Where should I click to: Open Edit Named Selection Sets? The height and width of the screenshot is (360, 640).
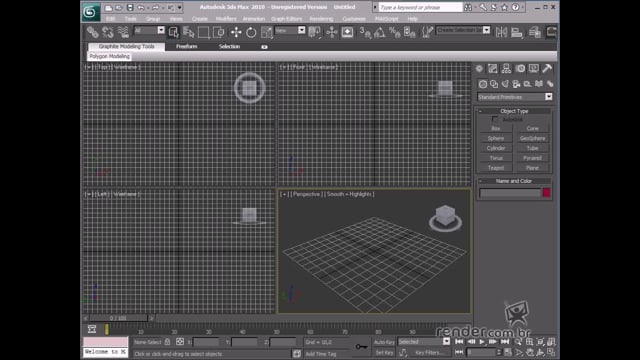click(427, 32)
